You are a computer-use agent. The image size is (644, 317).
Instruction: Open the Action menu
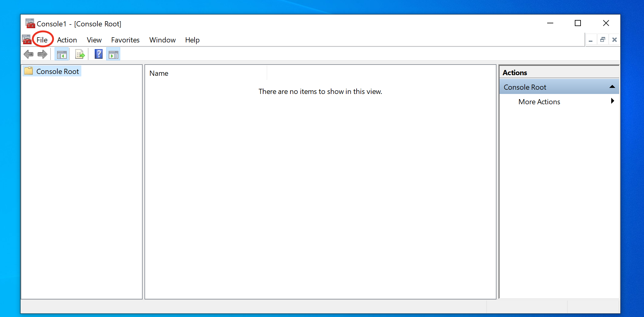pyautogui.click(x=67, y=40)
